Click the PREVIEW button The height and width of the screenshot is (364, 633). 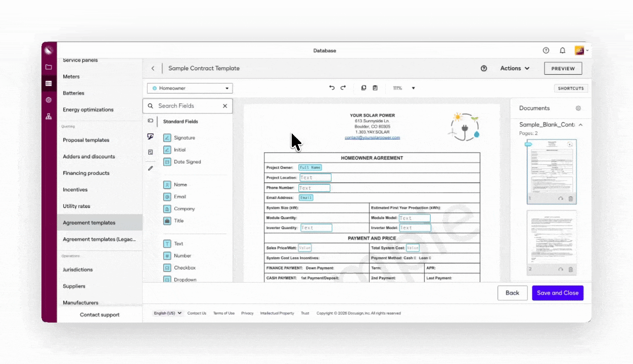pos(563,68)
